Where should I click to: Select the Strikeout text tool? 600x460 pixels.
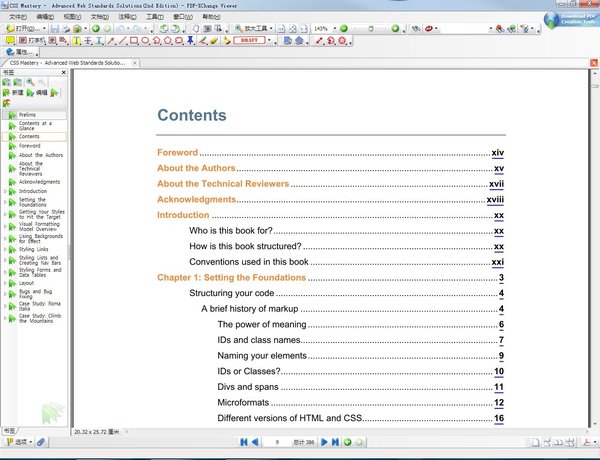pos(88,40)
